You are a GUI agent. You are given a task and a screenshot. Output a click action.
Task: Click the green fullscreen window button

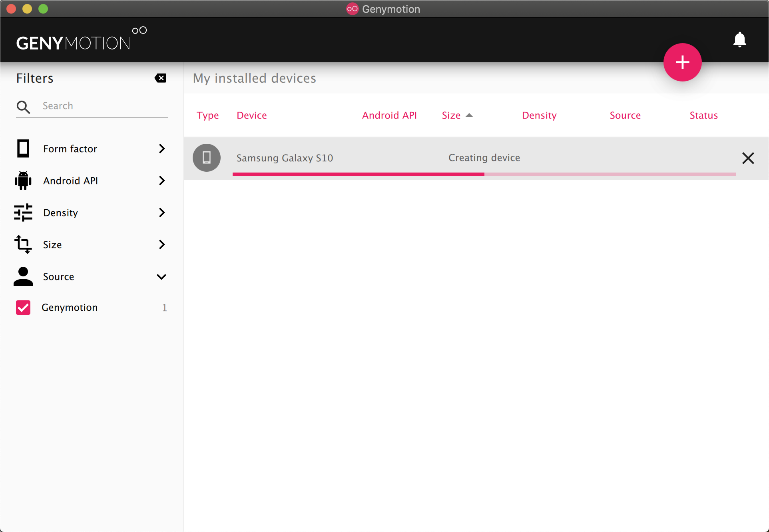coord(43,9)
